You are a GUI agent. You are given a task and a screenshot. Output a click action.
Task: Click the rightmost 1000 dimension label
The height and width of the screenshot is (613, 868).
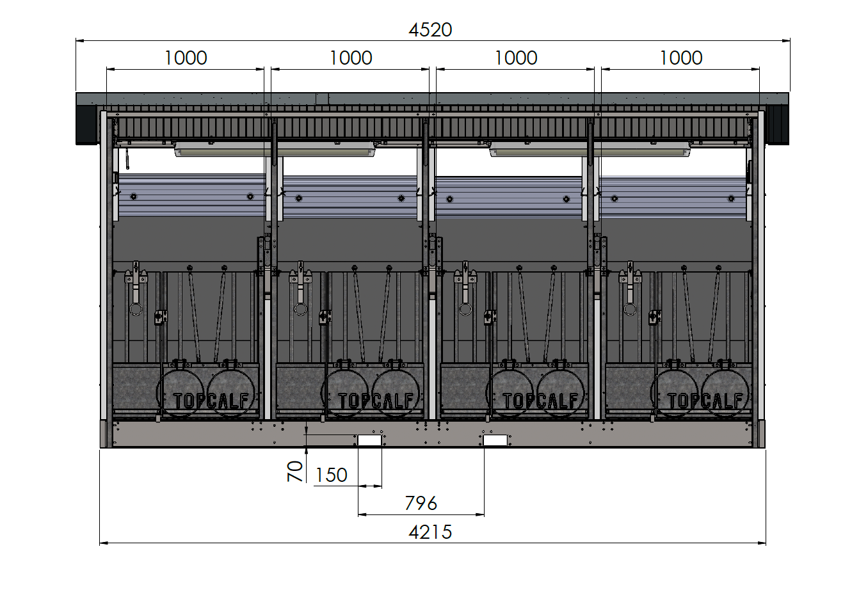[680, 58]
